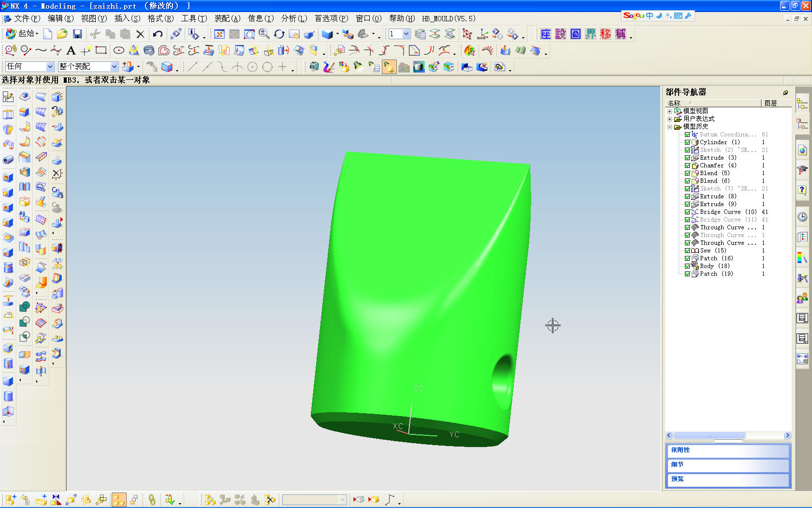Expand the 预览 panel bar

(728, 479)
